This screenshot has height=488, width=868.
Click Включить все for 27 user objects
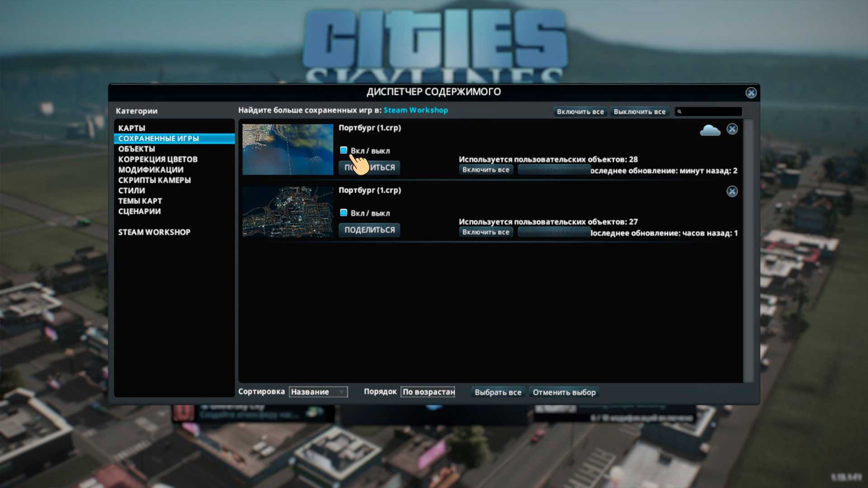point(486,232)
